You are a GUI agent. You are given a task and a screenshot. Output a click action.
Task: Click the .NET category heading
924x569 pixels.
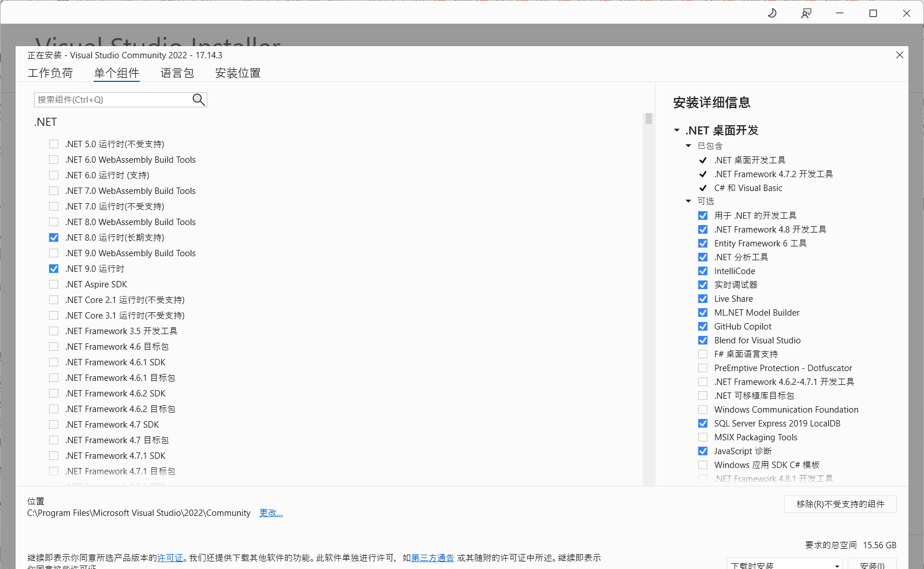coord(46,122)
